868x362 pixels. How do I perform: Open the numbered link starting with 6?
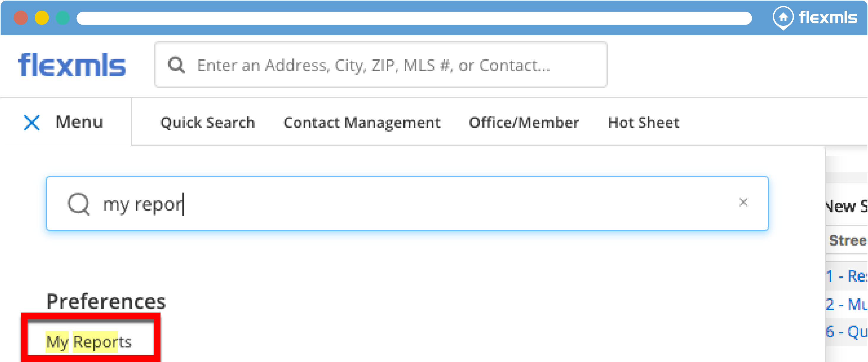tap(846, 332)
